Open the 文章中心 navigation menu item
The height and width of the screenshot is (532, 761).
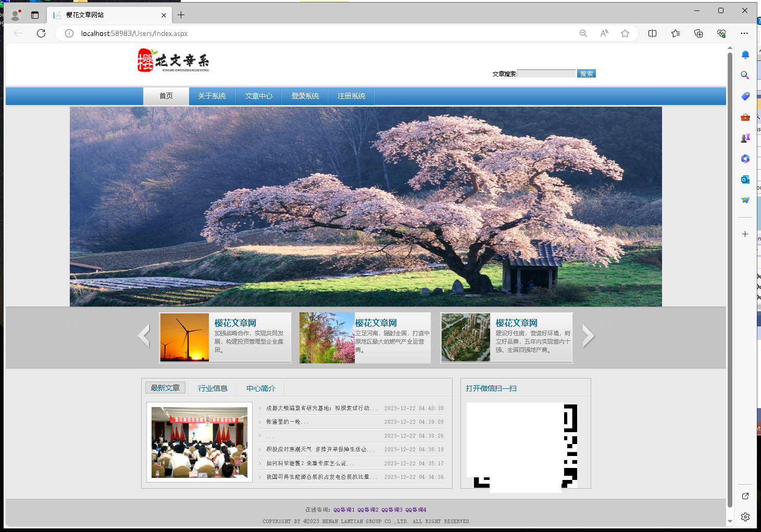click(258, 96)
